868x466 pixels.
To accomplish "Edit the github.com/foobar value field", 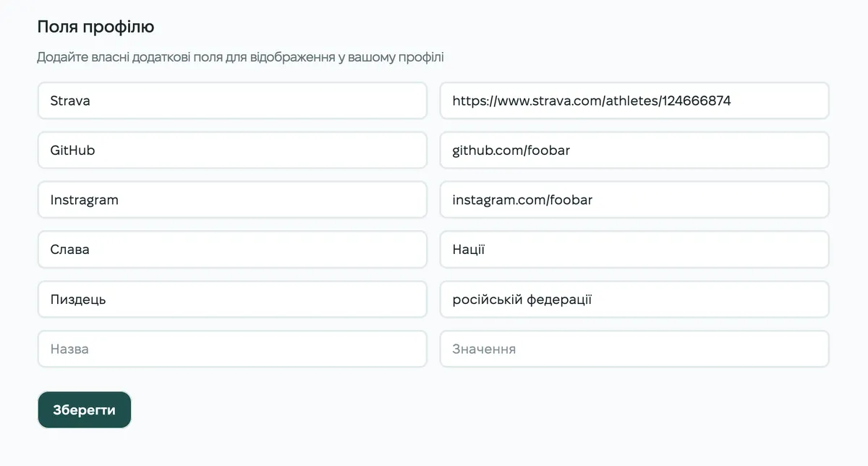I will 634,151.
